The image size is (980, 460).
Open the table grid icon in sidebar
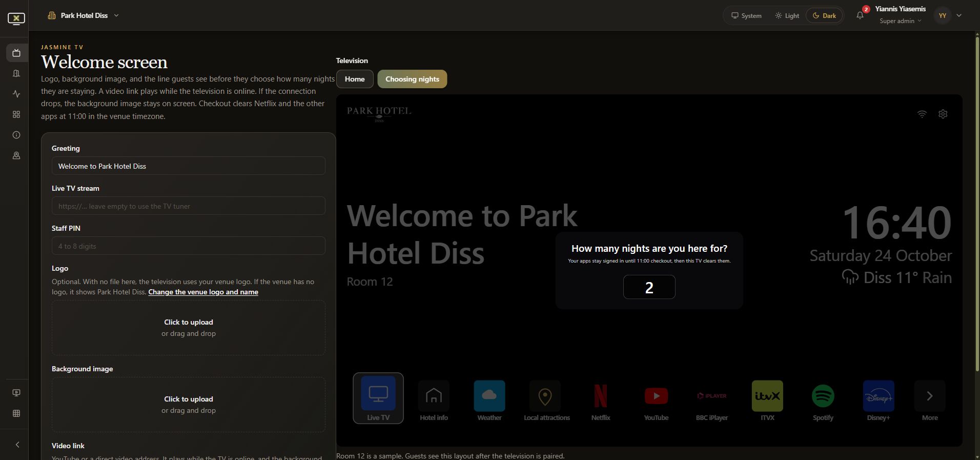click(16, 413)
